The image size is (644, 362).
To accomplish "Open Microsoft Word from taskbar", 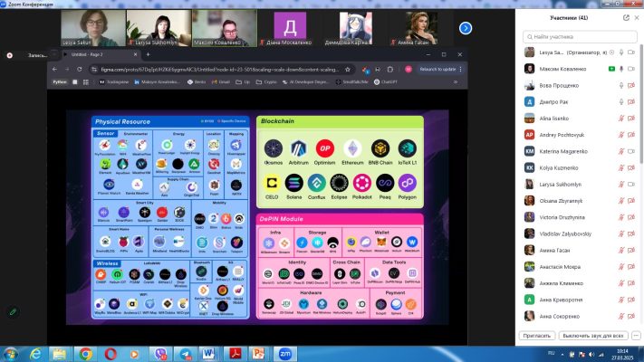I will coord(208,354).
